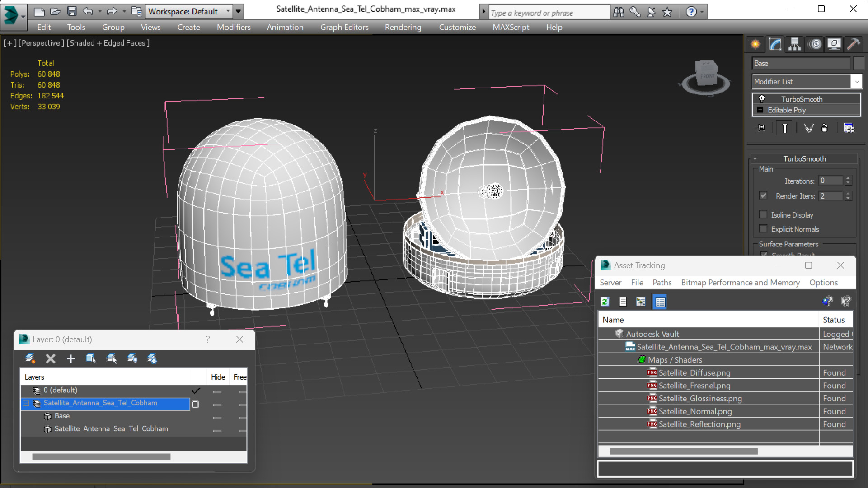Toggle Hide for Base object in Layer dialog

[217, 418]
